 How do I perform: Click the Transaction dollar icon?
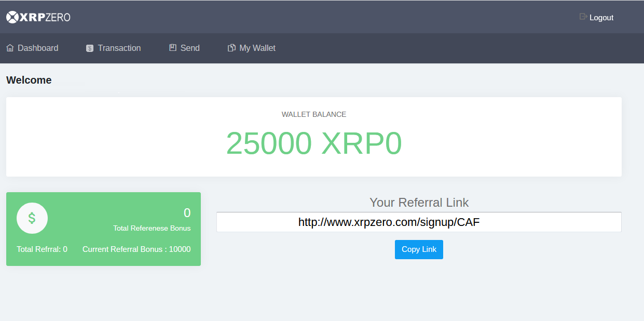coord(90,48)
